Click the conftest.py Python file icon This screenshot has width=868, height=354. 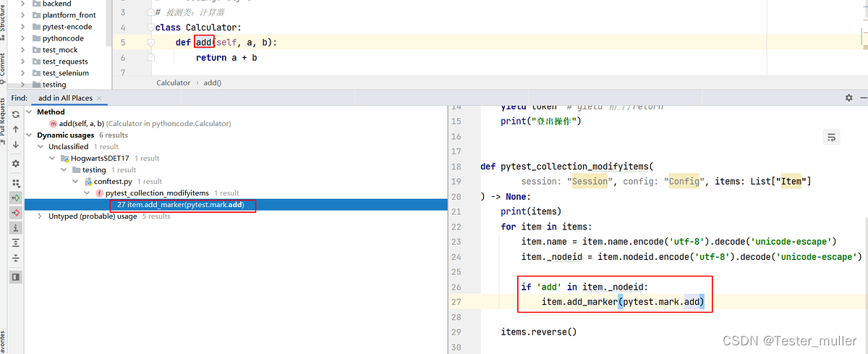88,181
